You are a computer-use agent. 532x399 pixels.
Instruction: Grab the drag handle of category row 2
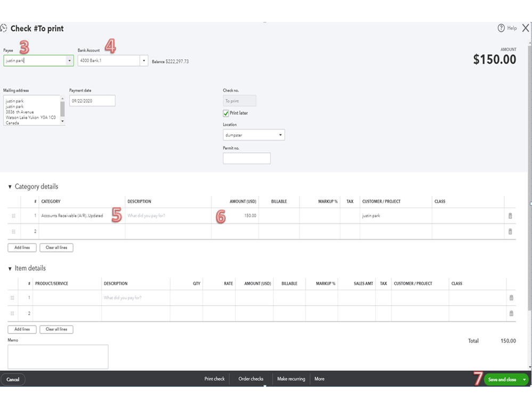tap(13, 231)
